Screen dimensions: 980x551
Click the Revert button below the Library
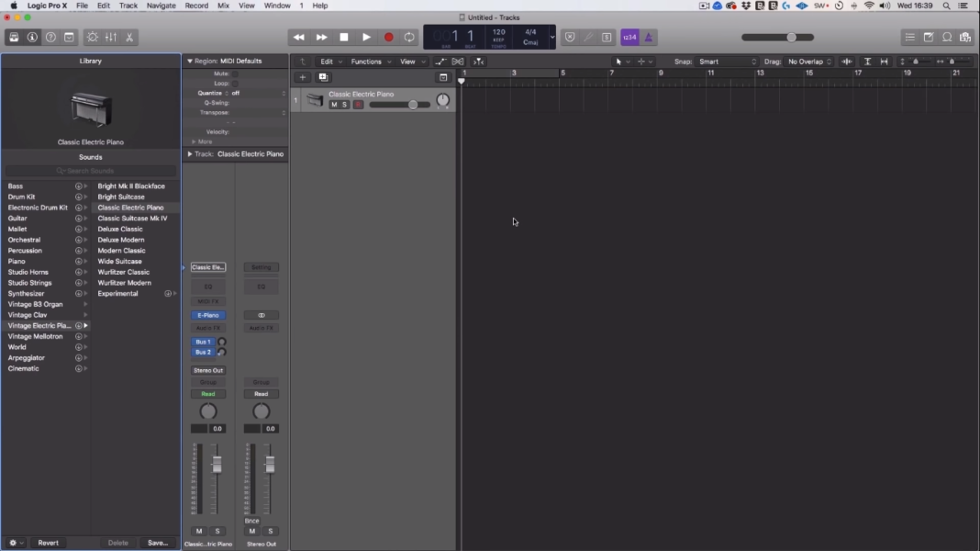point(48,543)
